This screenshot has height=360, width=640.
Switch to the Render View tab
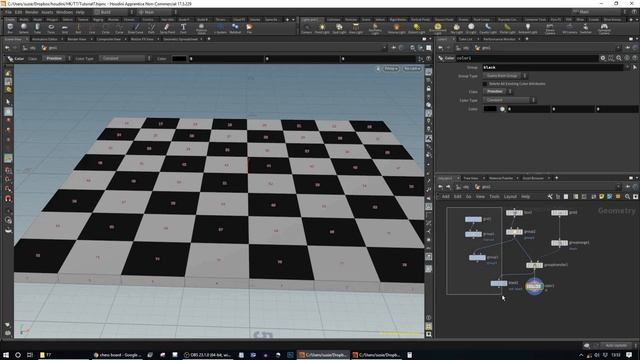point(77,39)
